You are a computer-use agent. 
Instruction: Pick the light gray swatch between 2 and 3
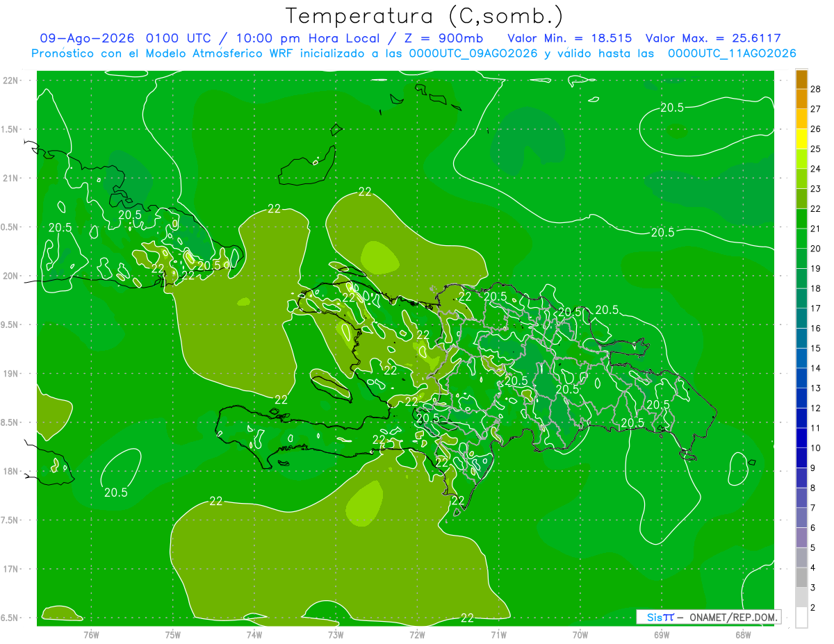click(x=802, y=597)
